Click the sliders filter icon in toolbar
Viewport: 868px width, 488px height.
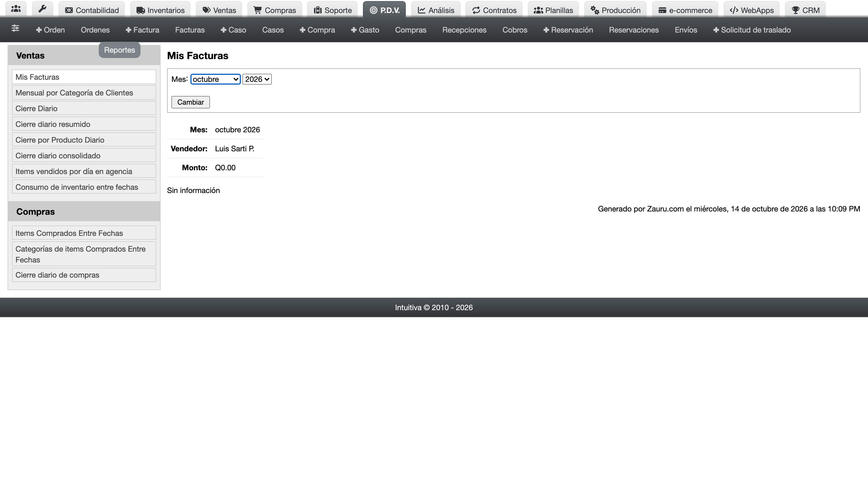(15, 29)
